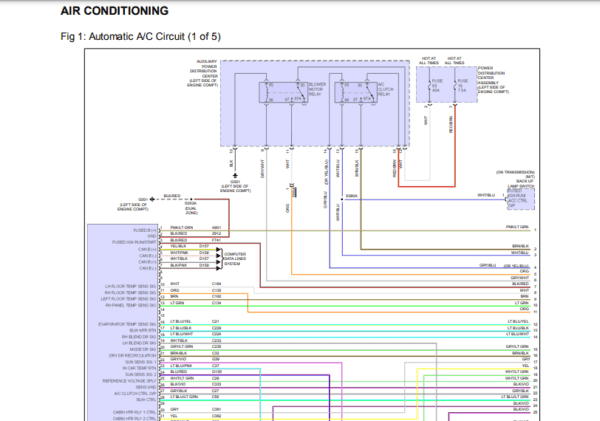Click the RED/BRN label under the 7.5A fuse
This screenshot has height=421, width=600.
point(451,124)
